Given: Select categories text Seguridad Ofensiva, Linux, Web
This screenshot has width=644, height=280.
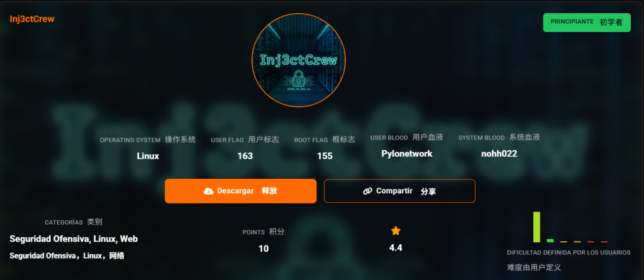Looking at the screenshot, I should (x=74, y=239).
